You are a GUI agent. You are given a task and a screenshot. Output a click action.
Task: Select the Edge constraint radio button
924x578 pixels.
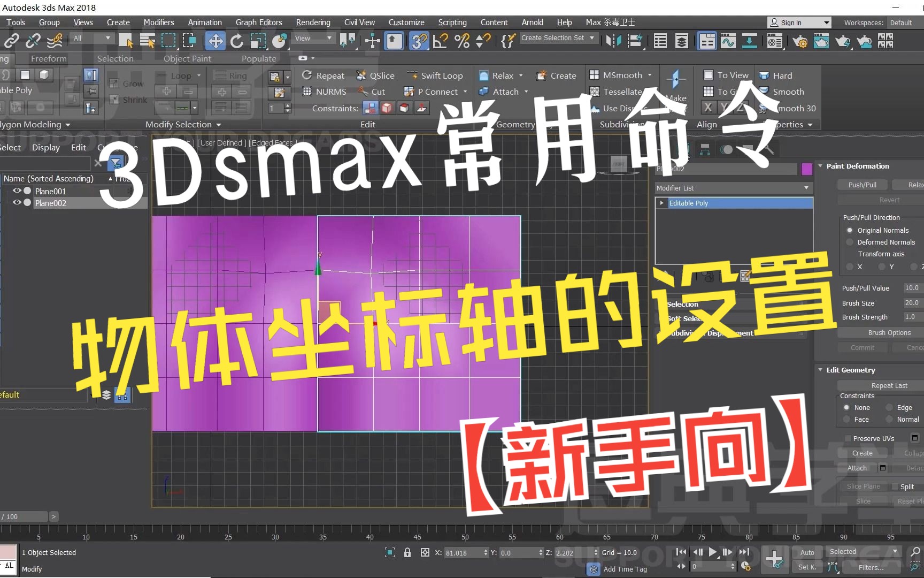pyautogui.click(x=889, y=407)
